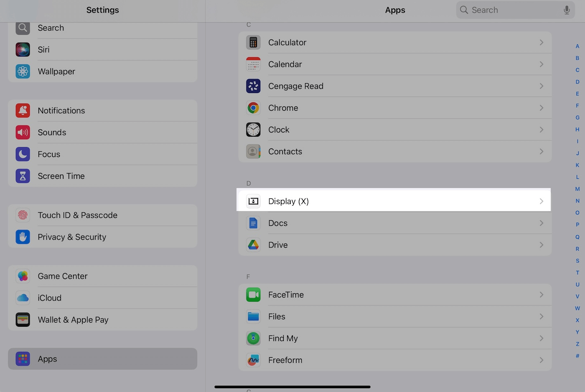
Task: Tap the Clock app icon
Action: click(253, 130)
